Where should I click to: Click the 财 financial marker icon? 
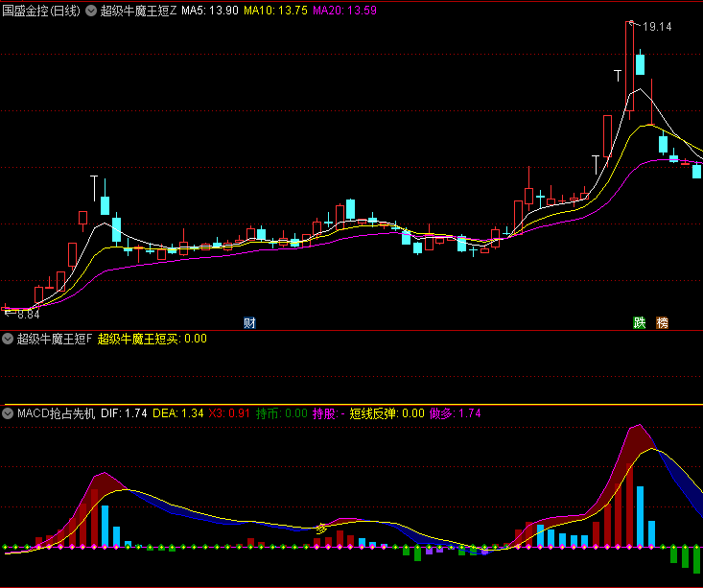(x=249, y=322)
